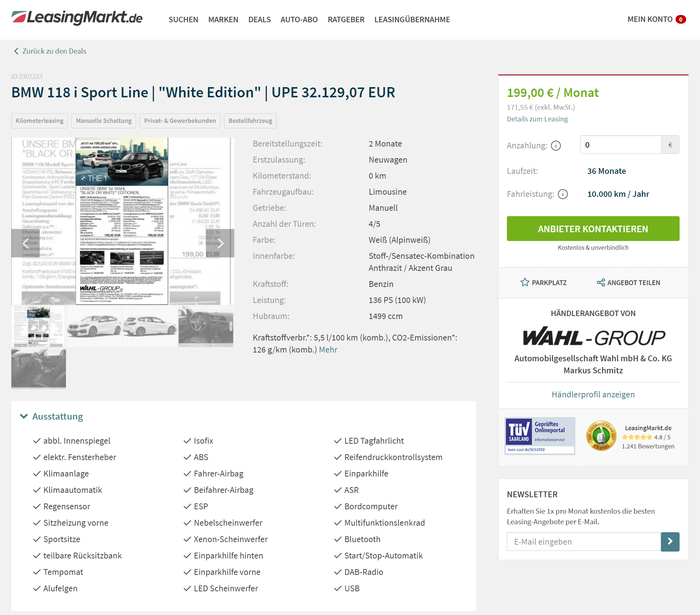Select the white BMW rear-side thumbnail
Viewport: 700px width, 615px height.
pos(150,326)
